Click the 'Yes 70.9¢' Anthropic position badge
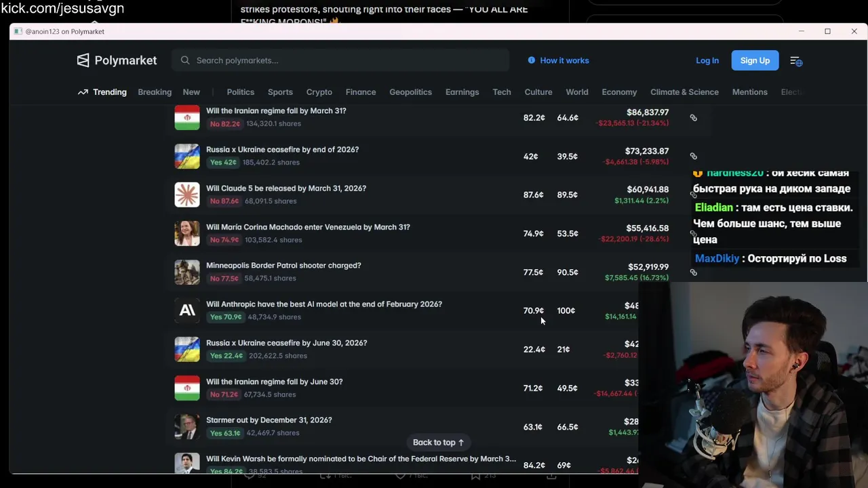 tap(226, 317)
